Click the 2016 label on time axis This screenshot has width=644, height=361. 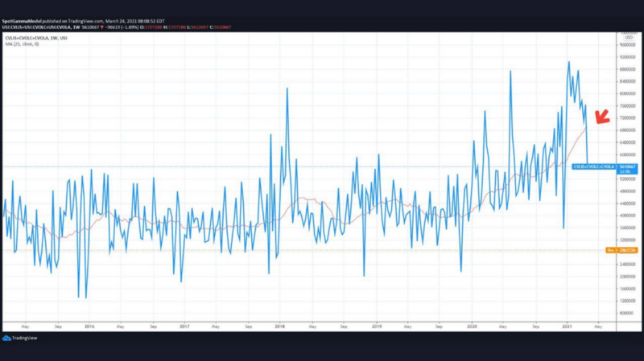click(89, 327)
